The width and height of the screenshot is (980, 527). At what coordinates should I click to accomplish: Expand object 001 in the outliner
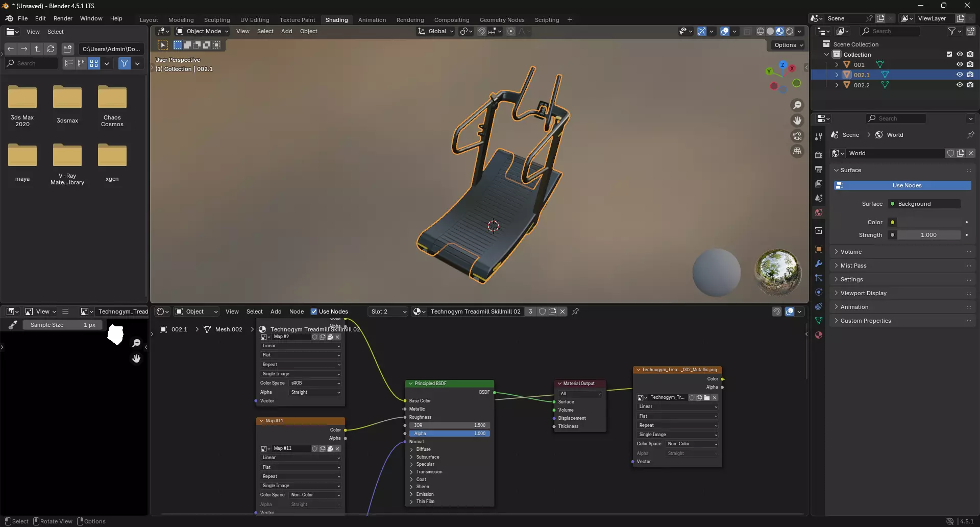click(837, 65)
